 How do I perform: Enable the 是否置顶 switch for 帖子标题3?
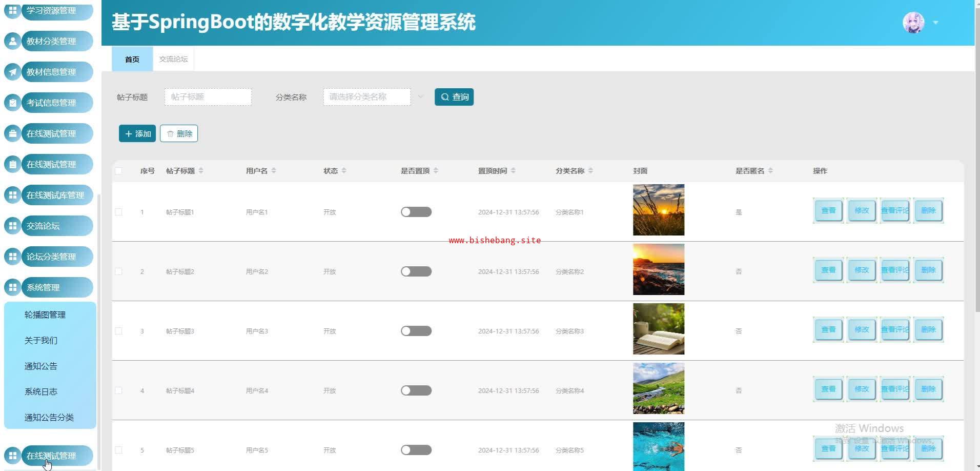(416, 331)
